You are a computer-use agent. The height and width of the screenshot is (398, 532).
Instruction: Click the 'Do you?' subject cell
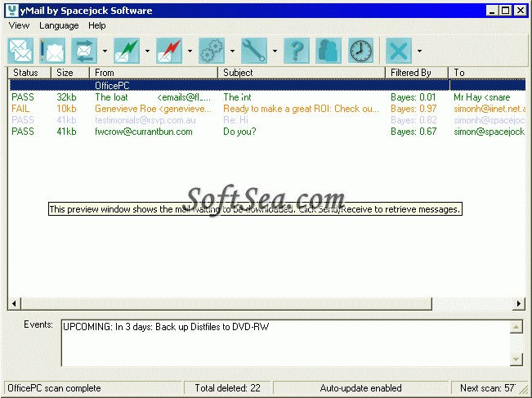pyautogui.click(x=239, y=132)
